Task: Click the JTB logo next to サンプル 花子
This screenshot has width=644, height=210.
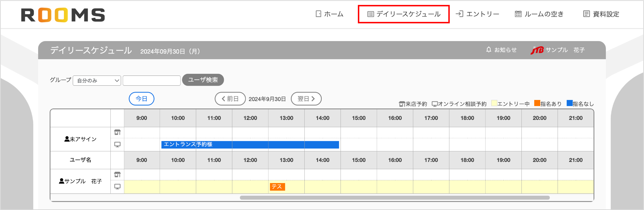Action: (x=537, y=50)
